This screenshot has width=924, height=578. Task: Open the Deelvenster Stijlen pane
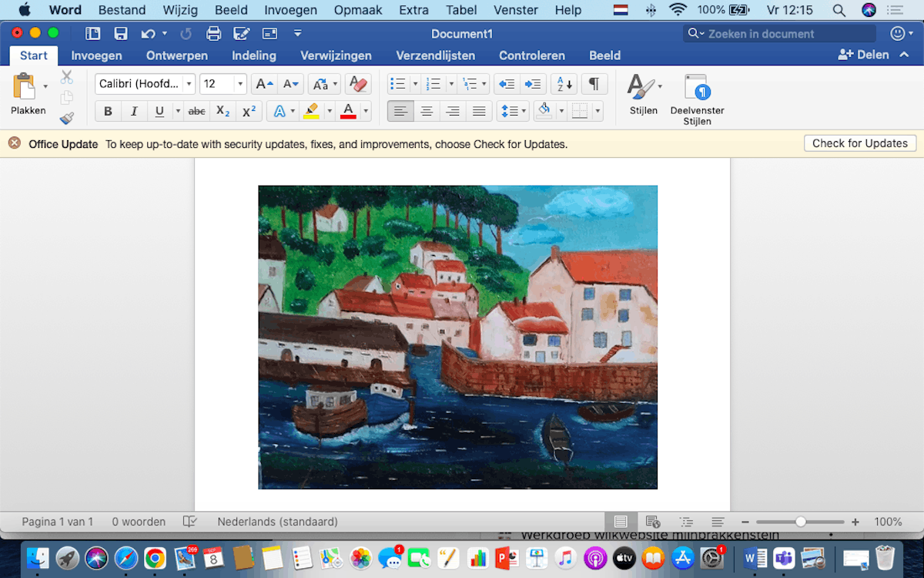697,99
